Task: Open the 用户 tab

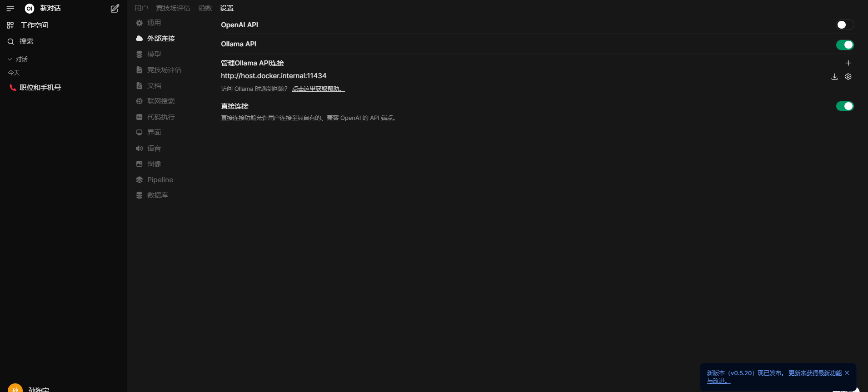Action: pos(141,8)
